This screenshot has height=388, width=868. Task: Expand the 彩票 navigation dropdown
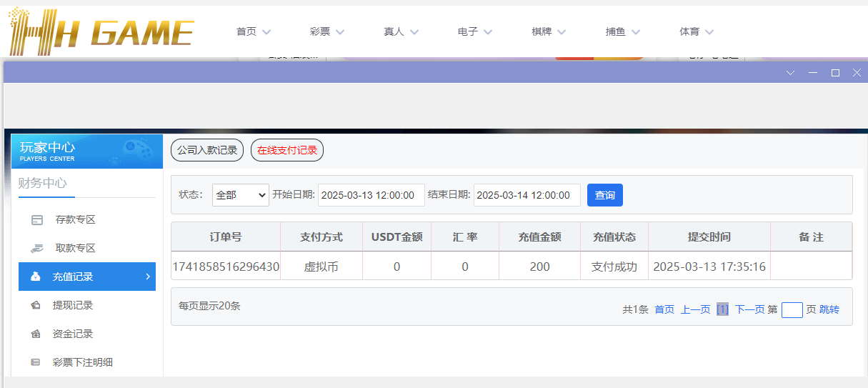point(340,32)
